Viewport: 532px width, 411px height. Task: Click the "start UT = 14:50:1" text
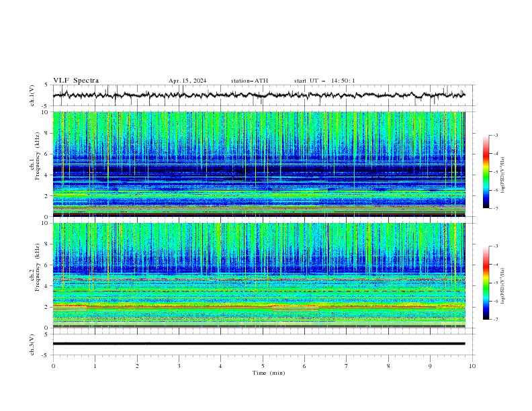324,81
